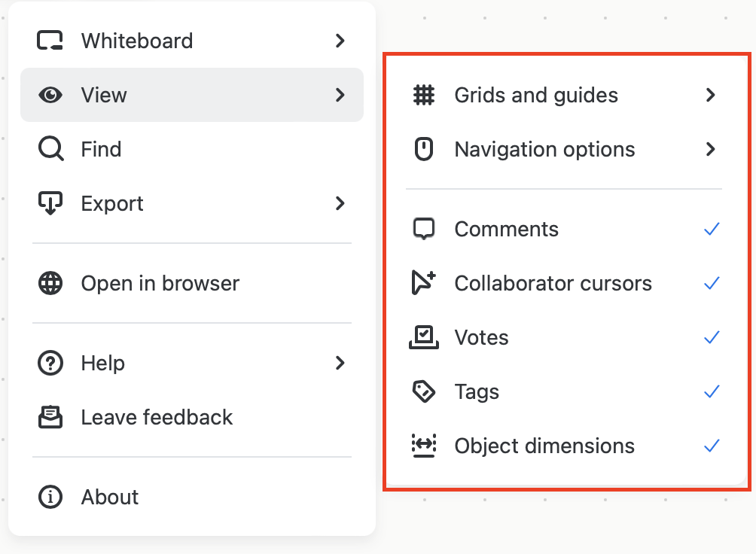Click the Whiteboard menu label
This screenshot has height=554, width=756.
(137, 41)
